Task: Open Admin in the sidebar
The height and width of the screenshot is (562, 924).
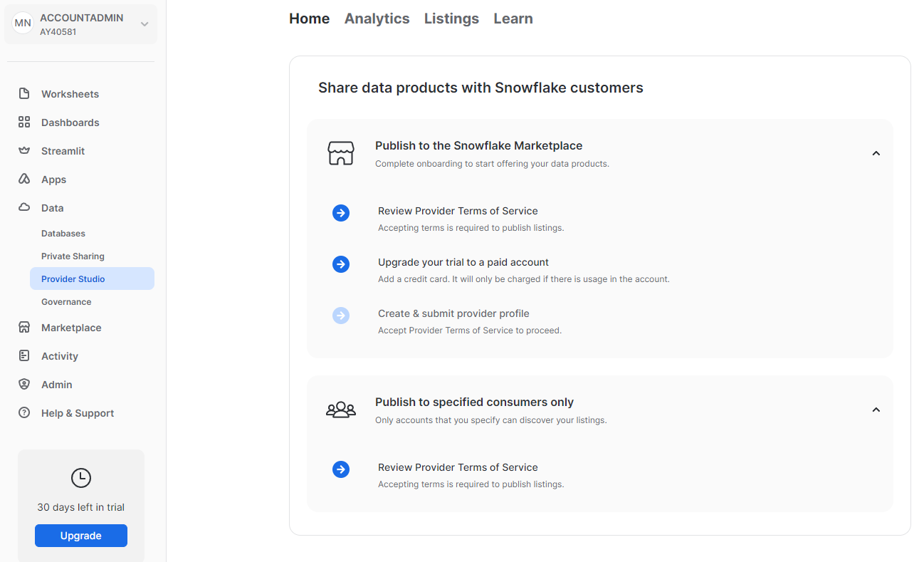Action: click(57, 385)
